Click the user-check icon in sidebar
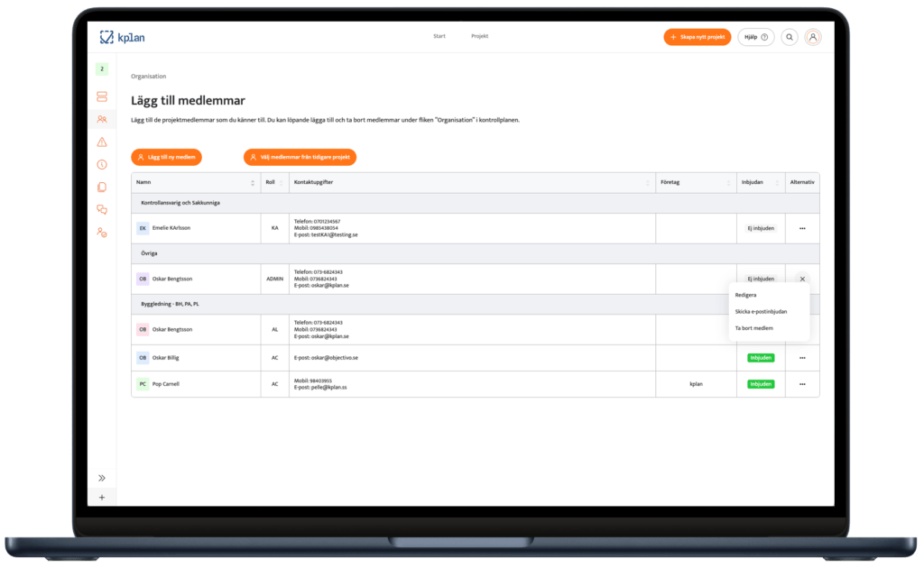Viewport: 924px width, 568px height. pos(102,232)
